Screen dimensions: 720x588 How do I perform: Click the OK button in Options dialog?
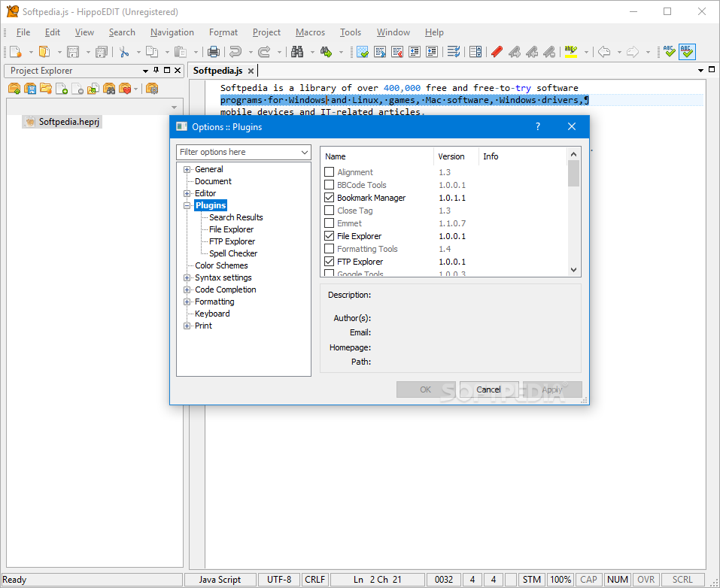(x=426, y=389)
